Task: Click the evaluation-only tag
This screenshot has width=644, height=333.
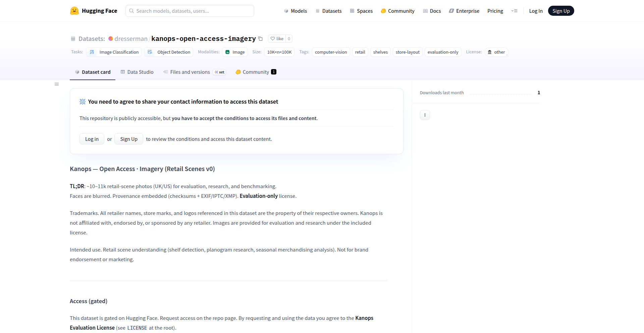Action: (x=443, y=52)
